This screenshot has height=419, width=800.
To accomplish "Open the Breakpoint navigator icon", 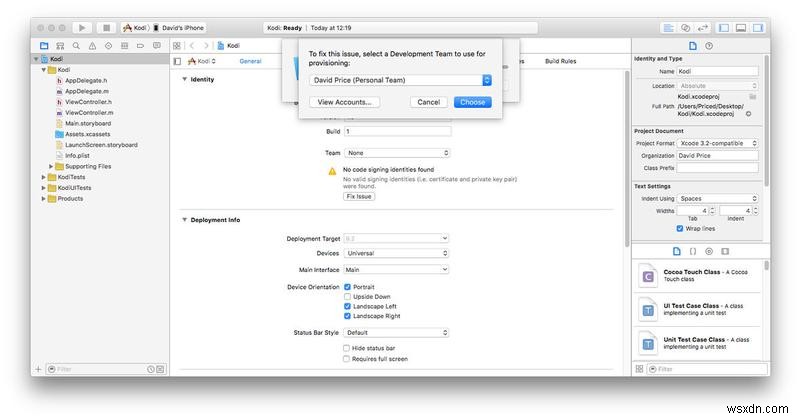I will (x=140, y=45).
